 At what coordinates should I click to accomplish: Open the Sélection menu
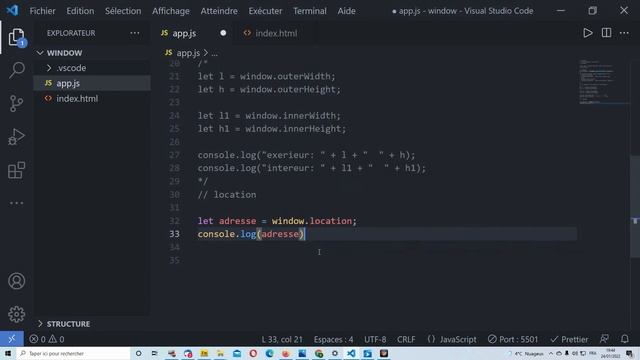tap(123, 11)
